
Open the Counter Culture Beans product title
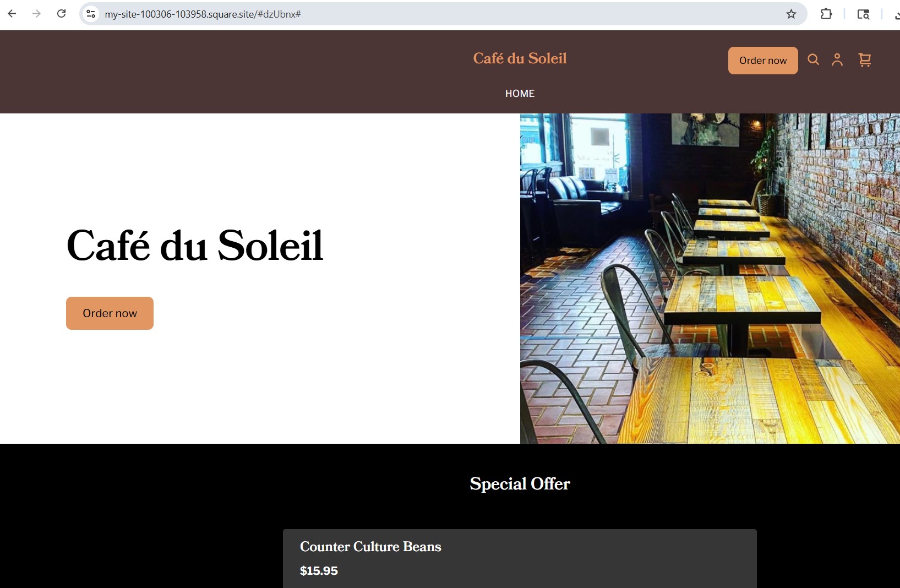[x=370, y=547]
